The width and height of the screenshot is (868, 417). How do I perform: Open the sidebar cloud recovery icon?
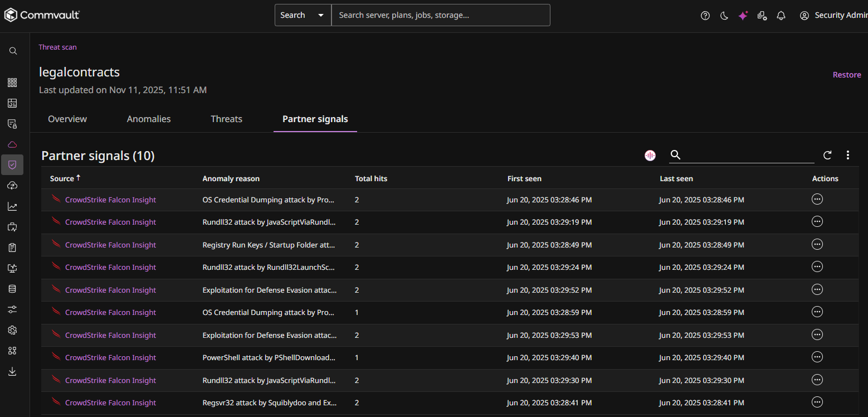(12, 186)
